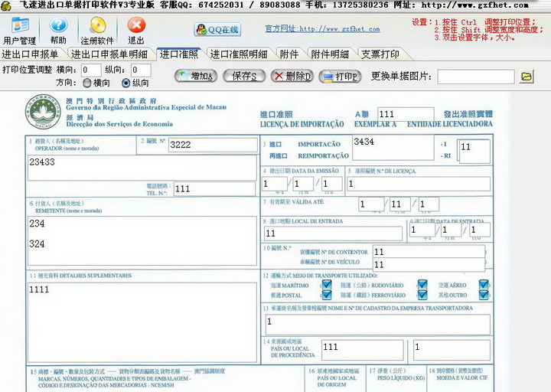551x392 pixels.
Task: Click the 打印P print button
Action: point(340,76)
